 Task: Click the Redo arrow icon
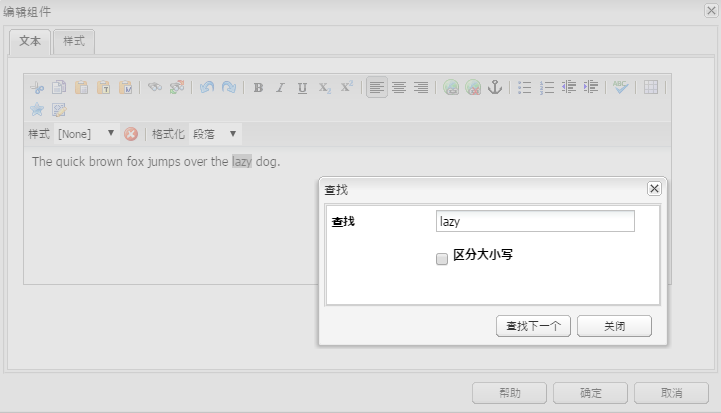[229, 87]
